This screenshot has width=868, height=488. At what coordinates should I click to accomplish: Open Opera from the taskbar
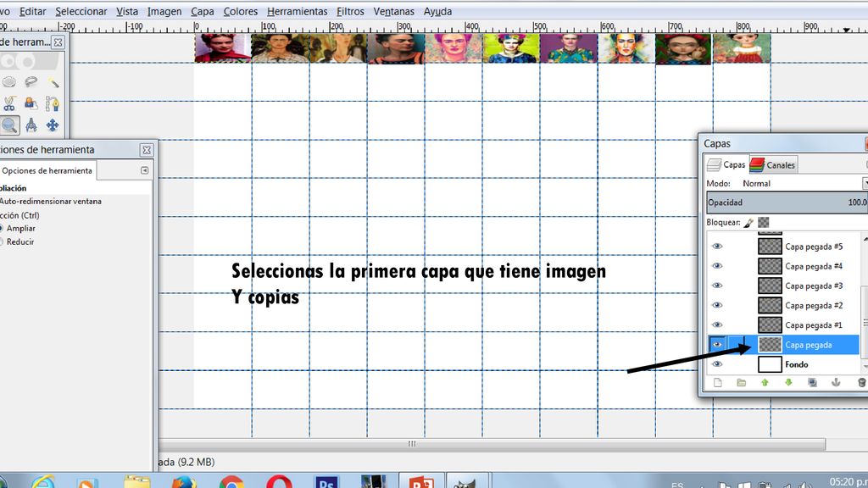(x=280, y=482)
